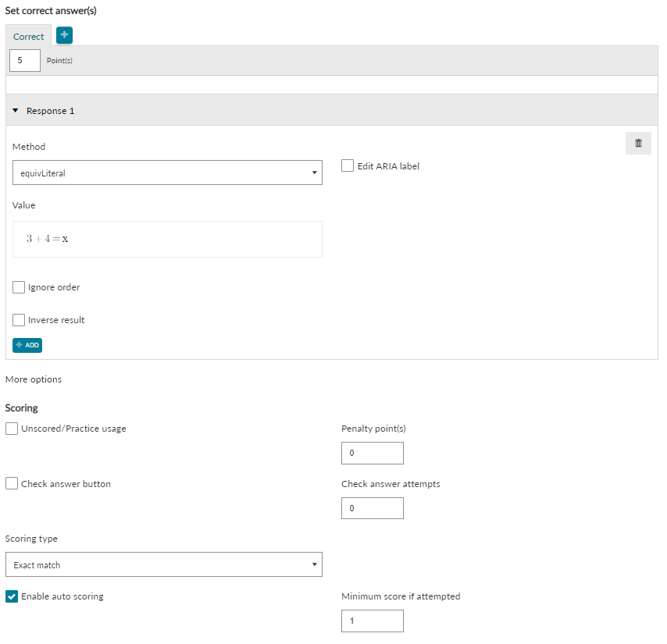Delete Response 1 with the trash icon
The image size is (667, 644).
[638, 144]
